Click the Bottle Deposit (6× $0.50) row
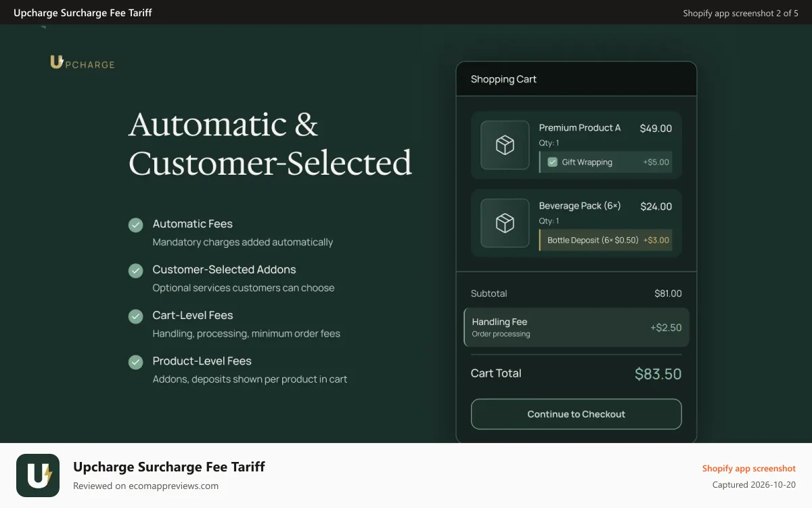This screenshot has width=812, height=508. pos(606,240)
